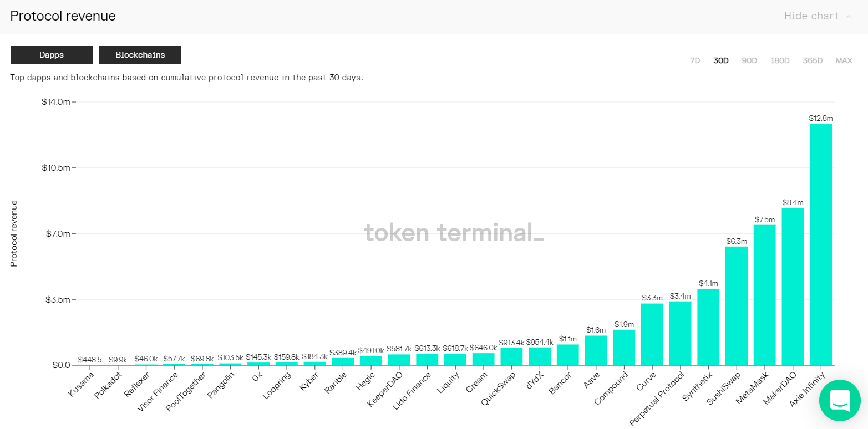Select the 30D time range
The height and width of the screenshot is (429, 868).
pyautogui.click(x=720, y=60)
